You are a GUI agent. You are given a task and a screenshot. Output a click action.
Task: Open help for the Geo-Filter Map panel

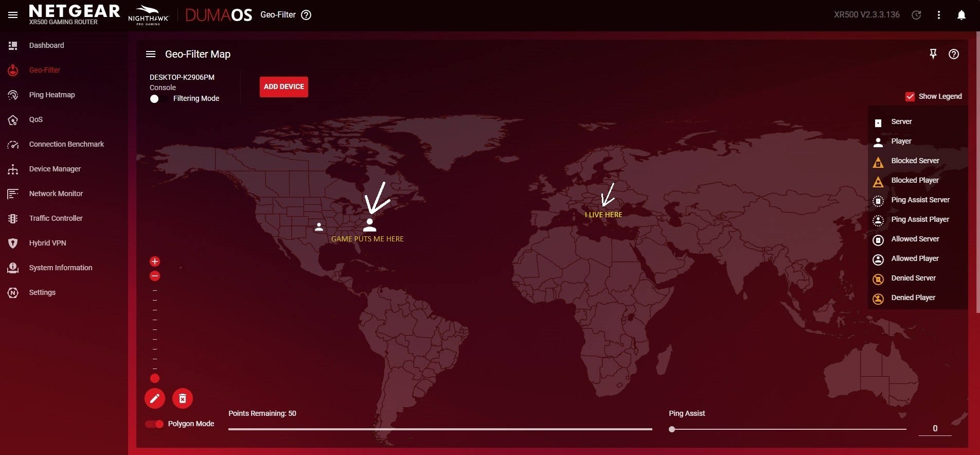click(x=954, y=54)
